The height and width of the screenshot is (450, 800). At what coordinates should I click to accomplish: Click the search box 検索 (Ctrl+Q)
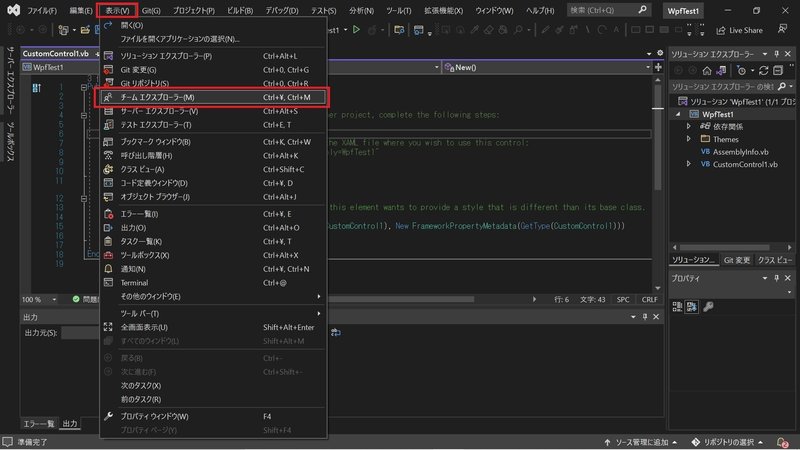coord(608,10)
